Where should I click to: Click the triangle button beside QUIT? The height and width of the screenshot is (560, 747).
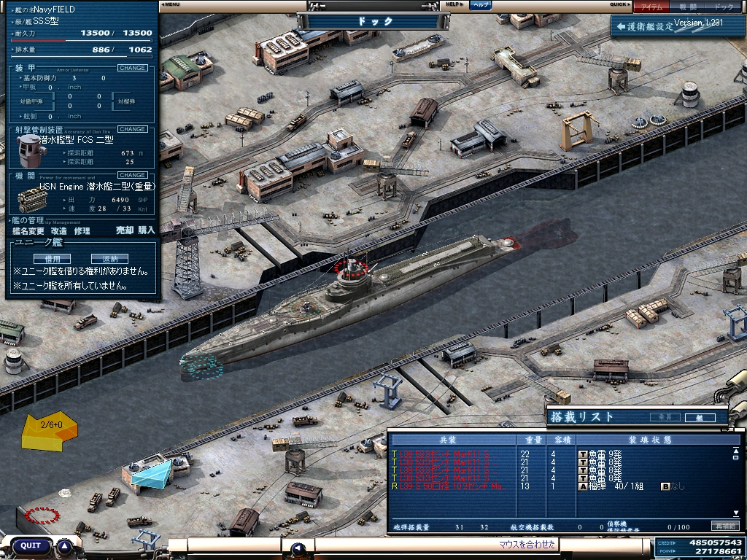65,546
